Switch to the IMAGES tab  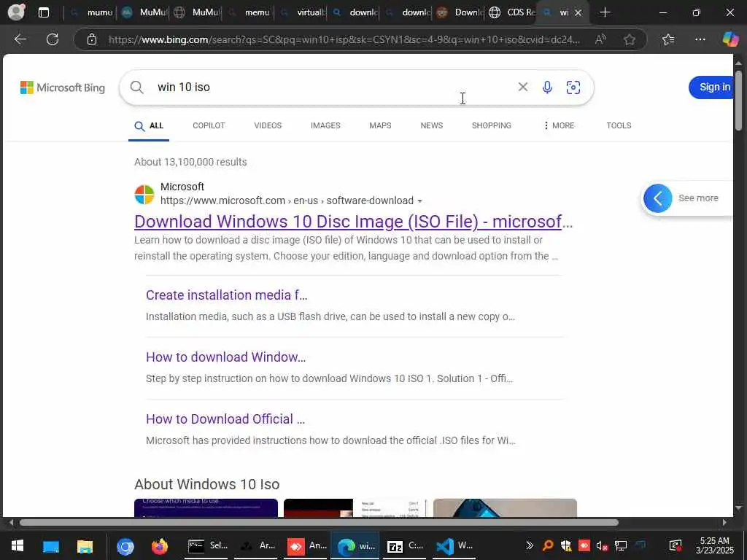[325, 125]
